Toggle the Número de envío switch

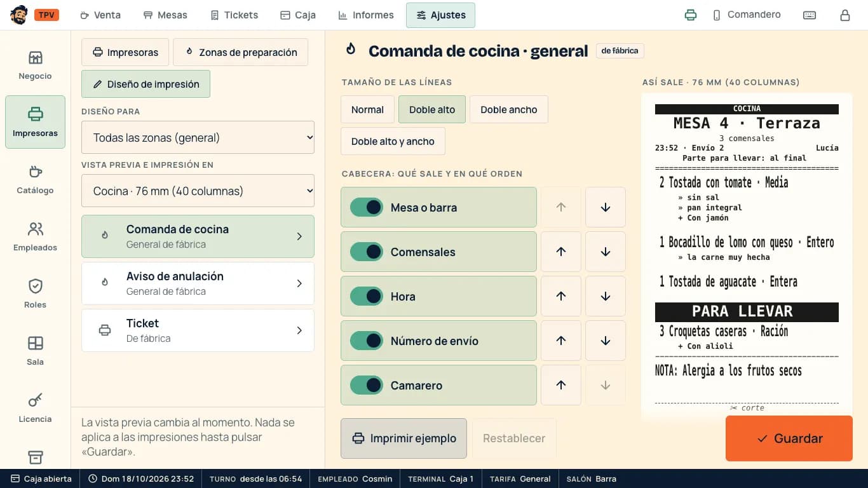[367, 341]
